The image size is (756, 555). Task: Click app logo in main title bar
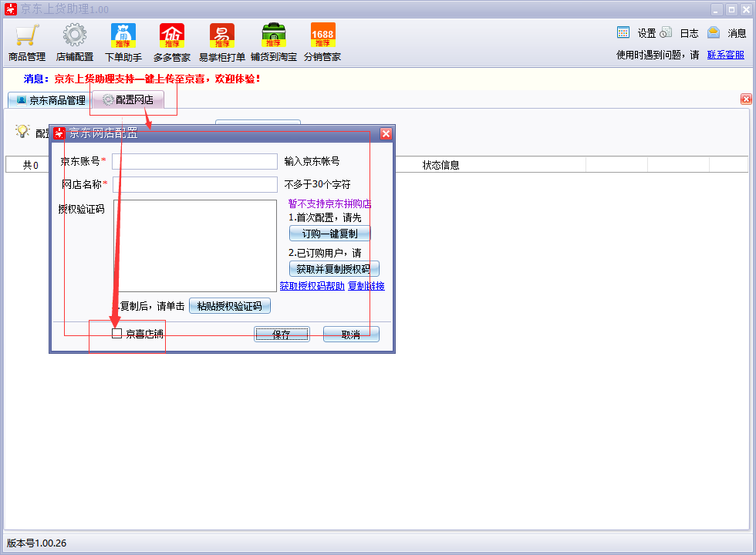tap(11, 9)
